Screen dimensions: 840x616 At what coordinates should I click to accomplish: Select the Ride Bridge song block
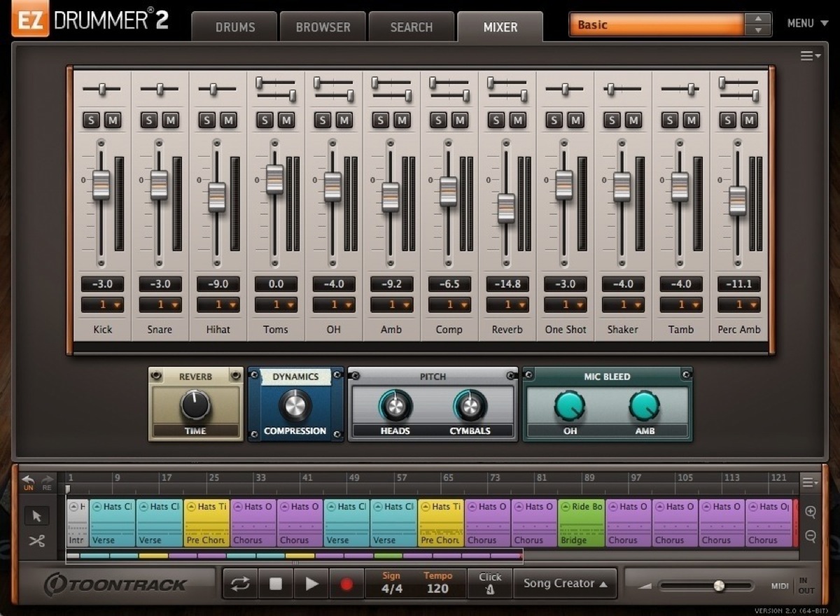[582, 523]
